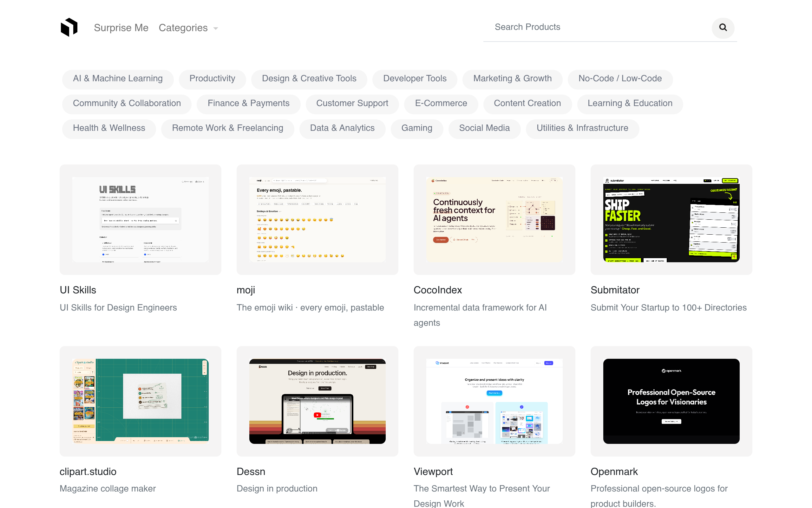Filter by Gaming category
The width and height of the screenshot is (812, 508).
[417, 128]
